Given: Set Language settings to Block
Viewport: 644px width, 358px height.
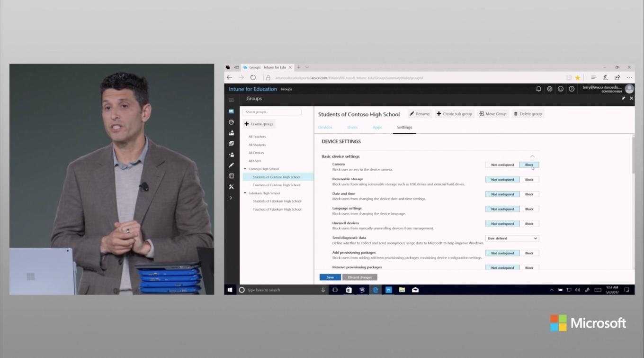Looking at the screenshot, I should click(529, 209).
